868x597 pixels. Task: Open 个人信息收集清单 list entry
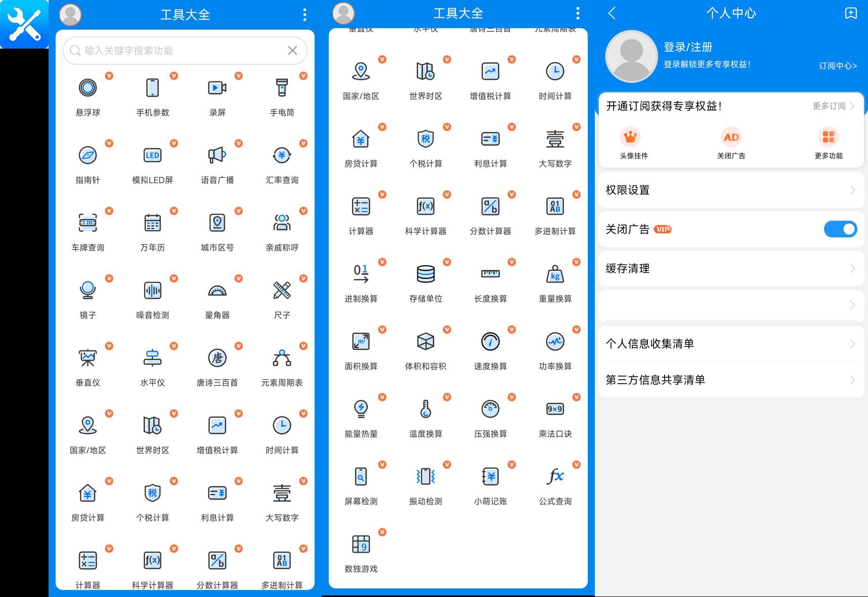click(x=730, y=344)
